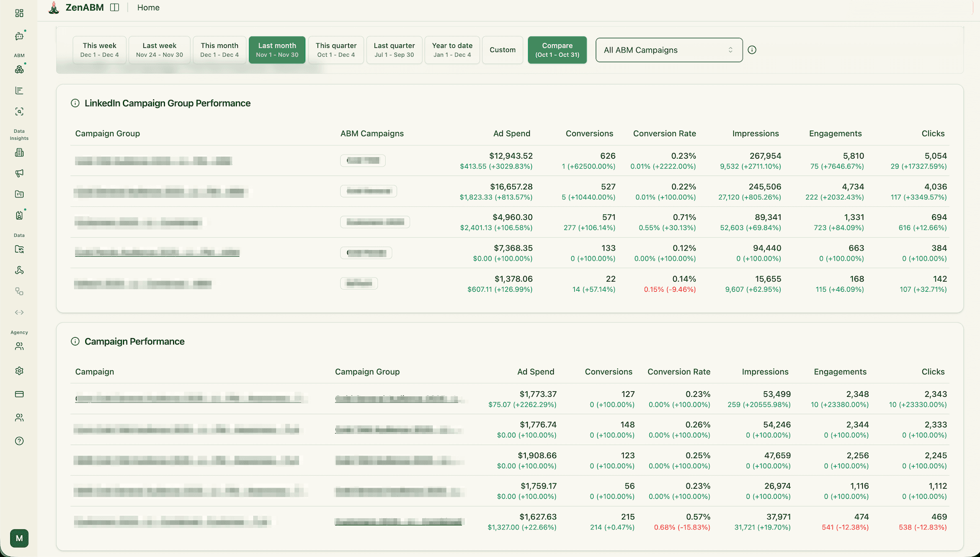Viewport: 980px width, 557px height.
Task: Select the This week date tab
Action: [100, 50]
